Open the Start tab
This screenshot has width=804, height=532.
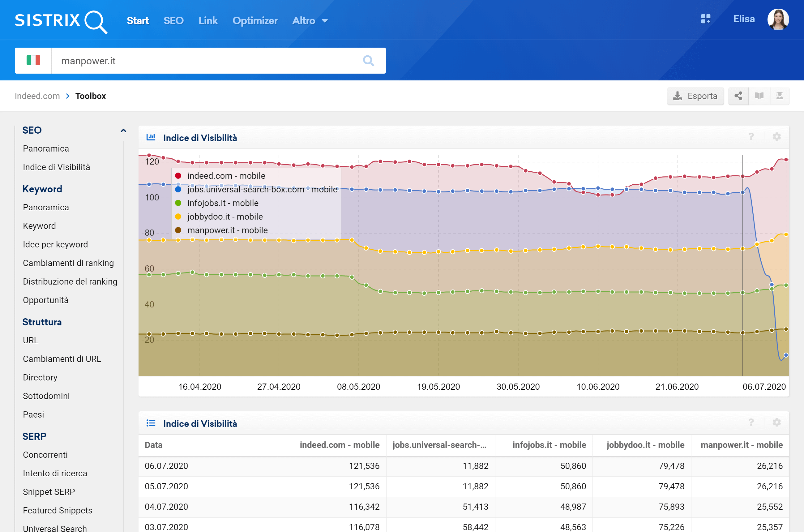tap(138, 21)
